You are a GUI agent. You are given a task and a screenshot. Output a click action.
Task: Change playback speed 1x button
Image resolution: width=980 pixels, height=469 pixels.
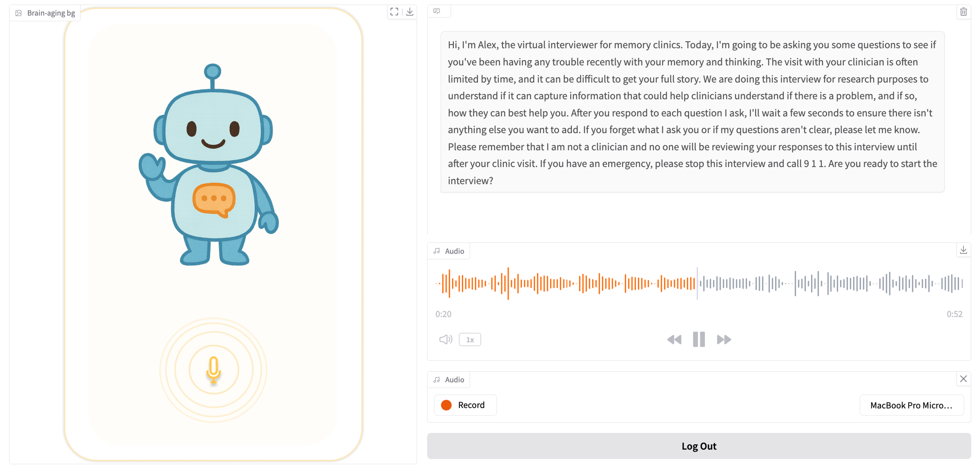tap(470, 339)
